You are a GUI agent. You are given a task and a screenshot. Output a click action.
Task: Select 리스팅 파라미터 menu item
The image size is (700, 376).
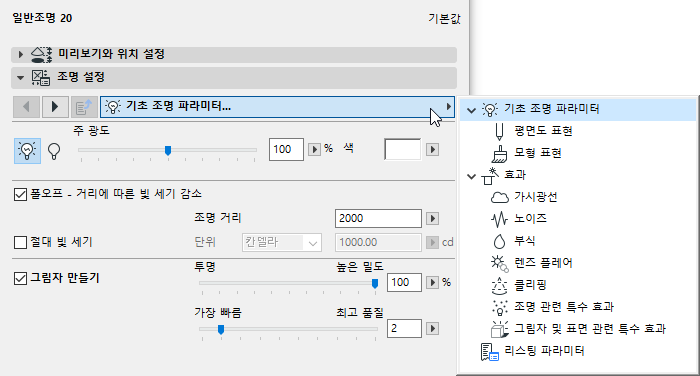[544, 351]
